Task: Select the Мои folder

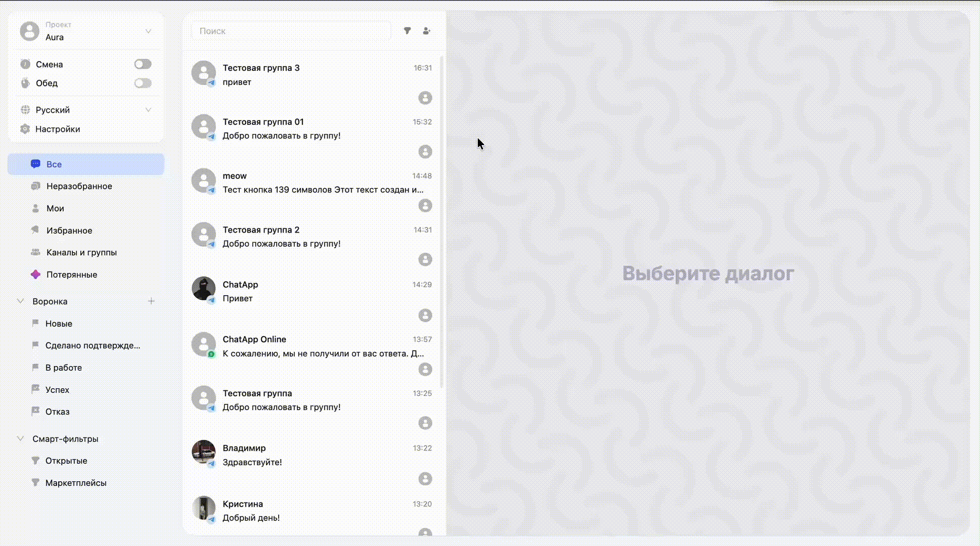Action: [x=55, y=208]
